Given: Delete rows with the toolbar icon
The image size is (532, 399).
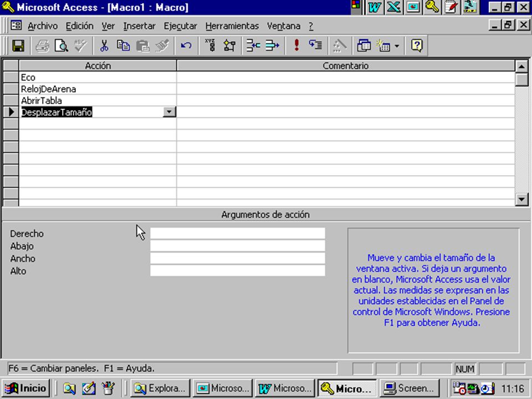Looking at the screenshot, I should (x=273, y=45).
